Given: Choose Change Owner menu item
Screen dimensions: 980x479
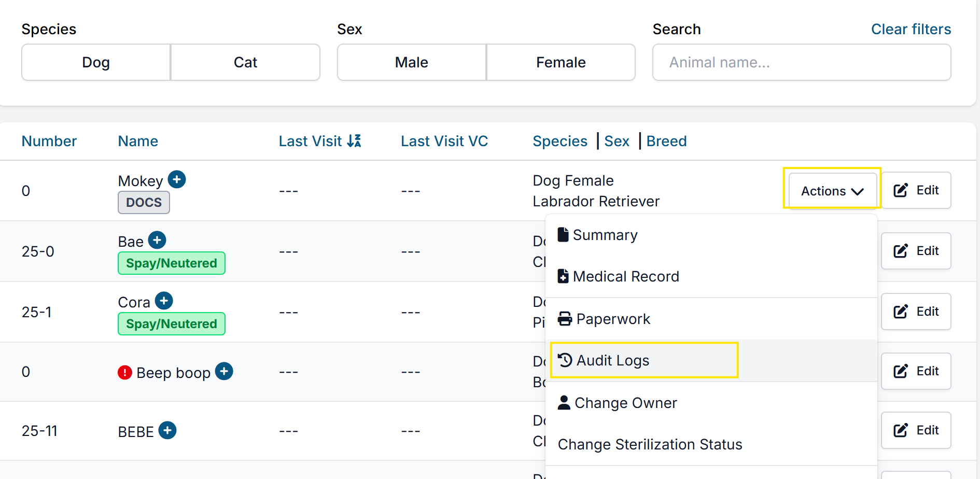Looking at the screenshot, I should coord(625,403).
